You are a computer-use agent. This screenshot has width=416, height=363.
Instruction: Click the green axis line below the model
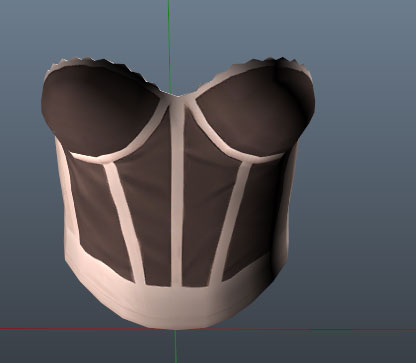point(176,347)
